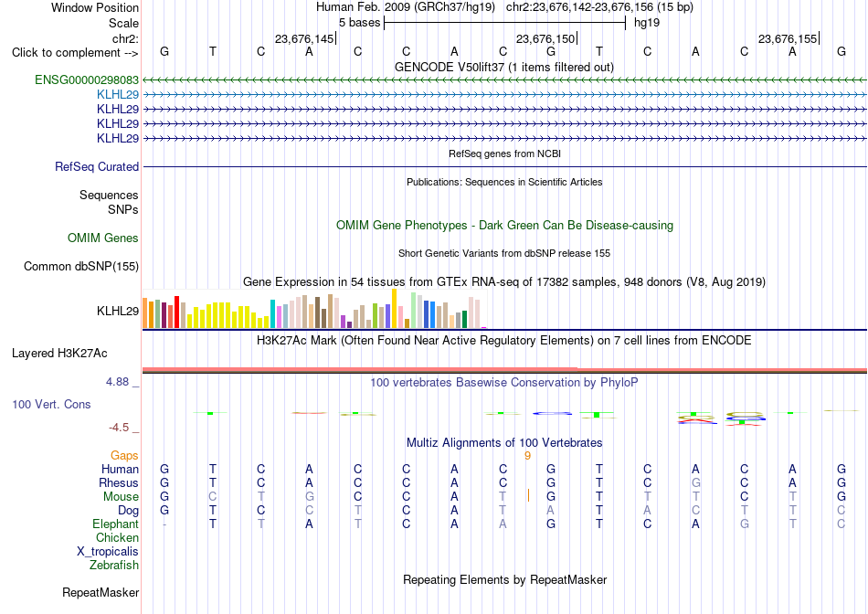Open Common dbSNP(155) track label
Image resolution: width=868 pixels, height=614 pixels.
[81, 266]
